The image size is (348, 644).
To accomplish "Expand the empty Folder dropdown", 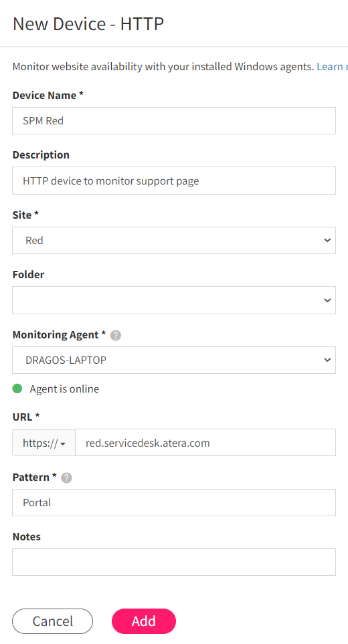I will tap(174, 300).
